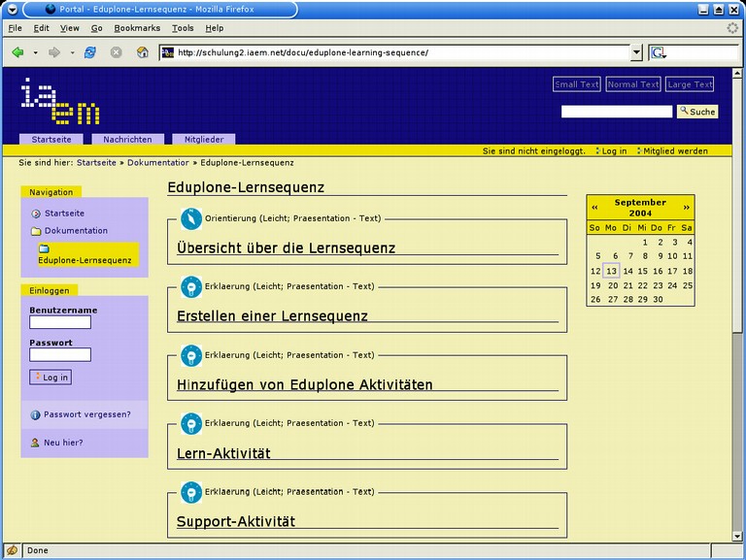Click the browser Back arrow icon
The height and width of the screenshot is (560, 746).
tap(18, 52)
